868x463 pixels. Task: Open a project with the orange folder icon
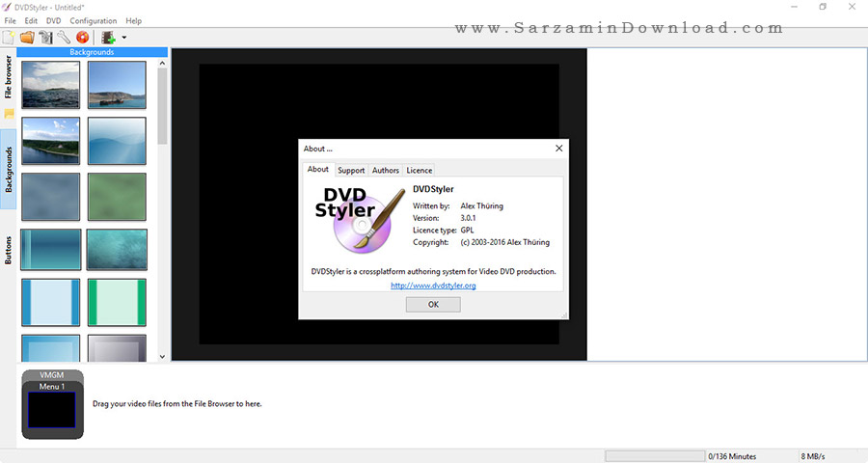click(x=27, y=38)
